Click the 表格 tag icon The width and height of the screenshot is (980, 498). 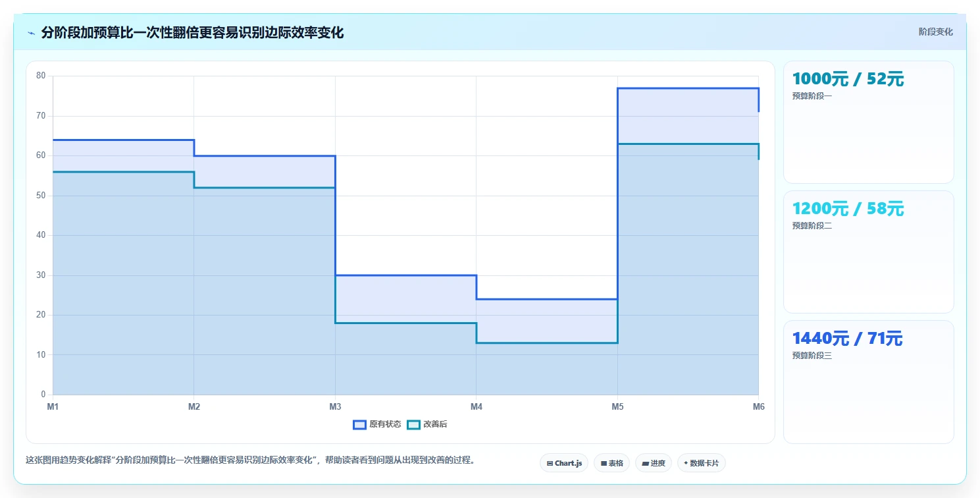[x=604, y=463]
